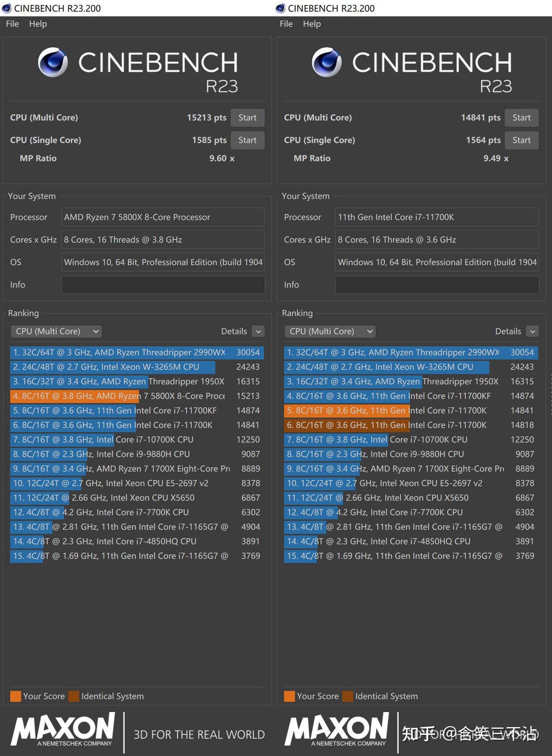Click the orange Your Score swatch, left window
Screen dimensions: 552x756
point(16,696)
